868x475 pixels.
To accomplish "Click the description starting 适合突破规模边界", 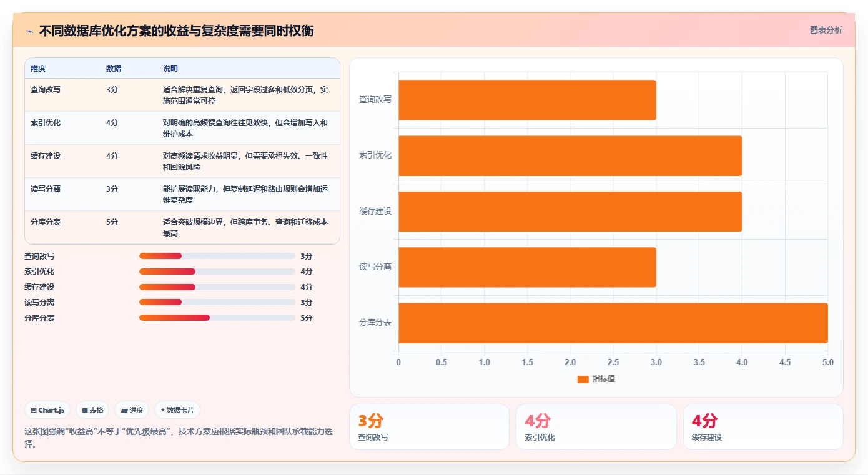I will click(245, 227).
